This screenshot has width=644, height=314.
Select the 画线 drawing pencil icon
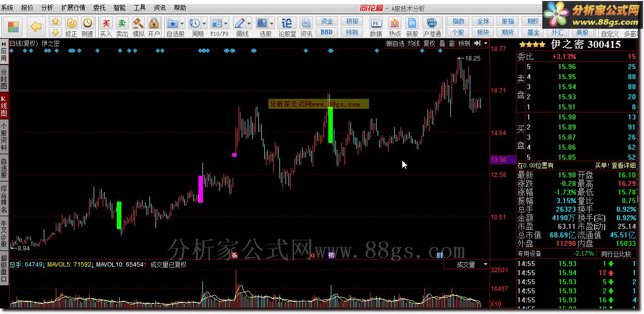coord(239,23)
